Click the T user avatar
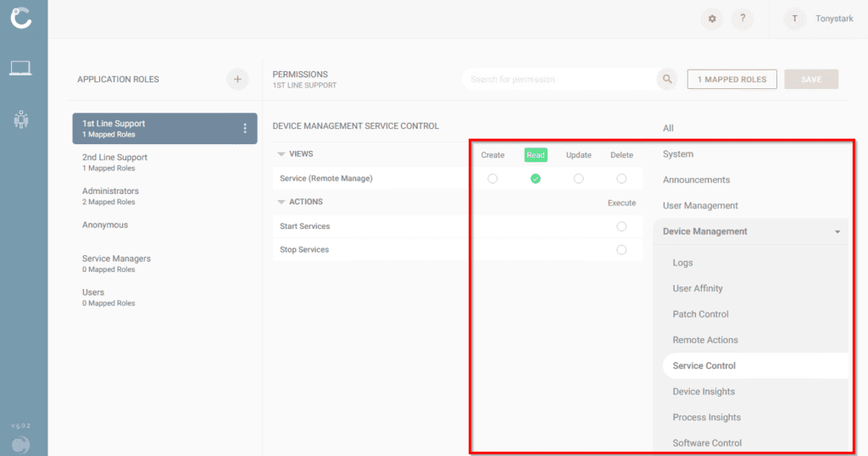The height and width of the screenshot is (456, 868). (794, 19)
